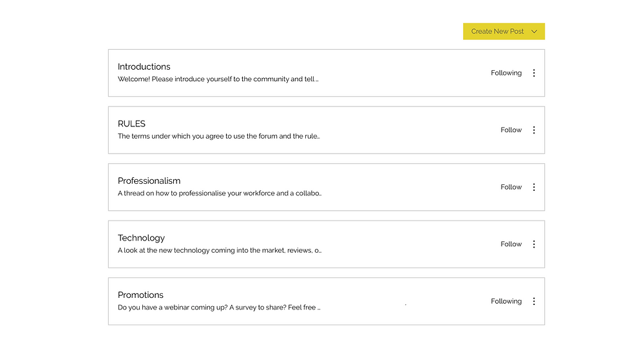Select the Technology description about new technology
The image size is (644, 363).
[x=220, y=250]
